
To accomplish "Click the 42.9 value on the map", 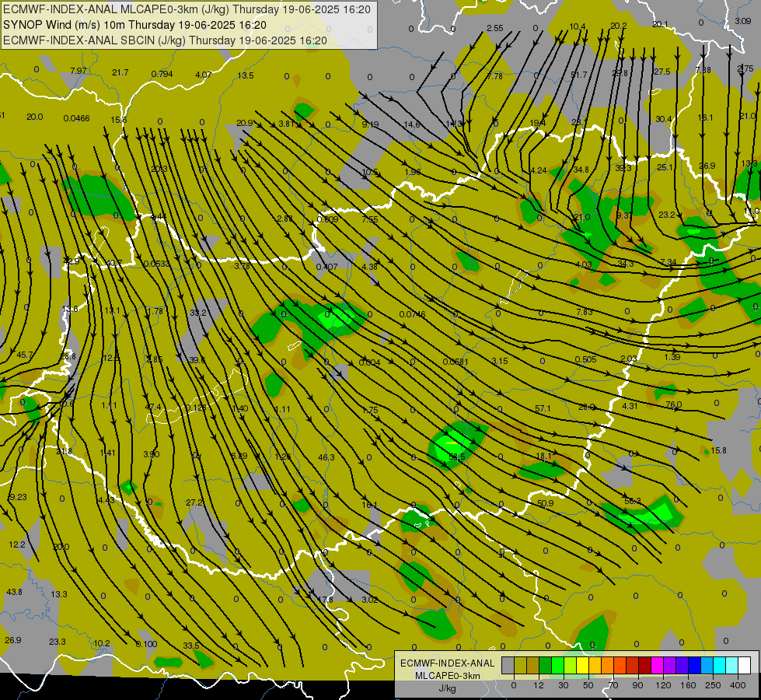I will (71, 261).
